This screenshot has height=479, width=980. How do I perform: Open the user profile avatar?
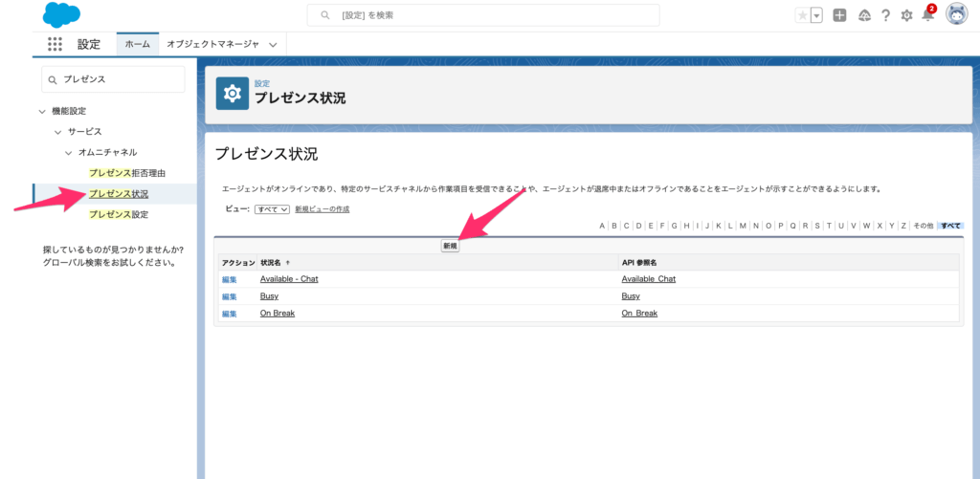click(956, 14)
